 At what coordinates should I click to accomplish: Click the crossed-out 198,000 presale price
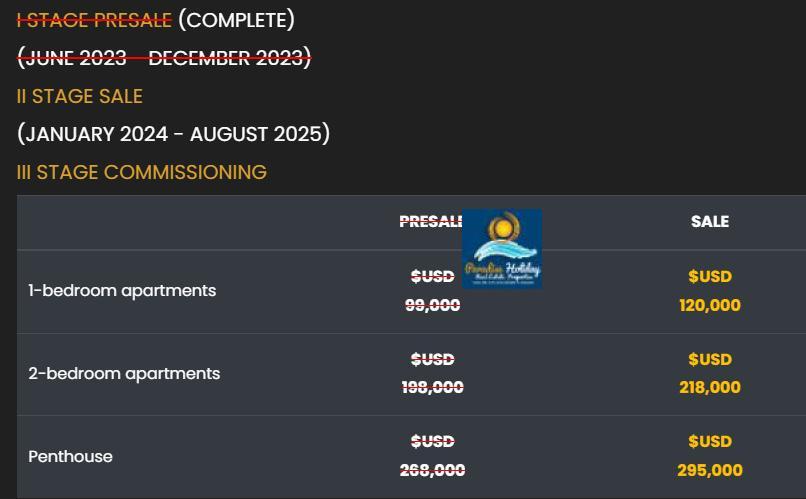[432, 388]
